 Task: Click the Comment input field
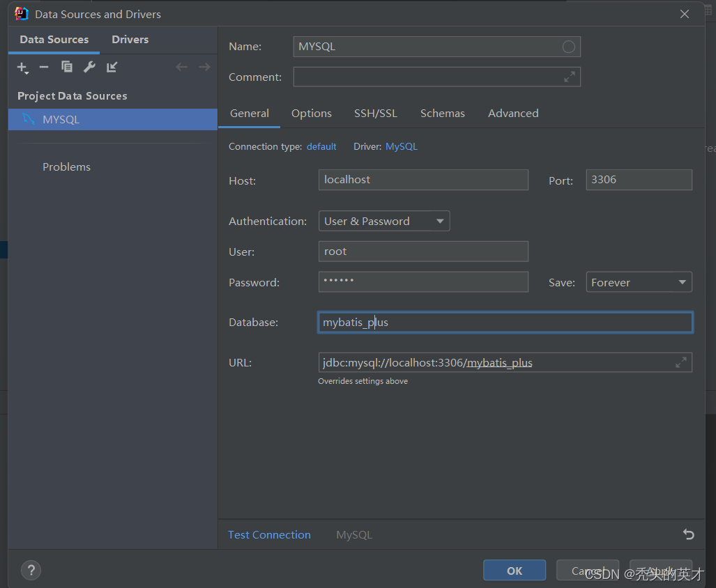tap(436, 77)
